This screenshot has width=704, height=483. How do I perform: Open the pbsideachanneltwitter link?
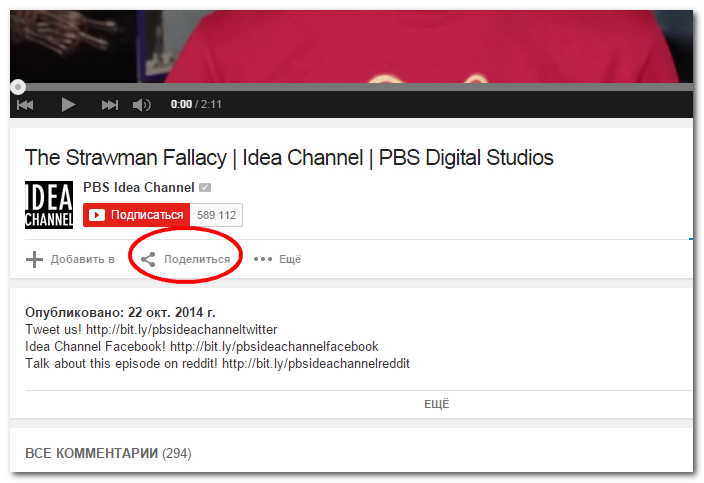click(182, 329)
